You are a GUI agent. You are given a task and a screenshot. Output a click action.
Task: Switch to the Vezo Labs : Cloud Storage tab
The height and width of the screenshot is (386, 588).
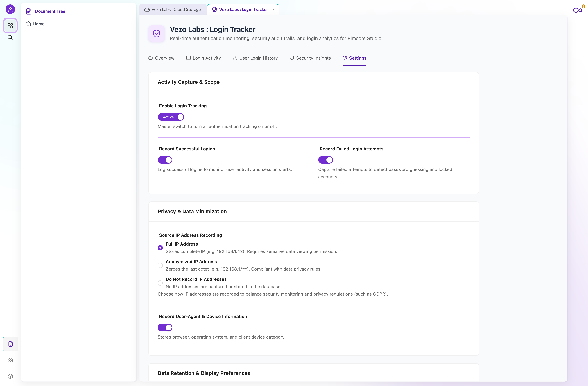tap(173, 10)
